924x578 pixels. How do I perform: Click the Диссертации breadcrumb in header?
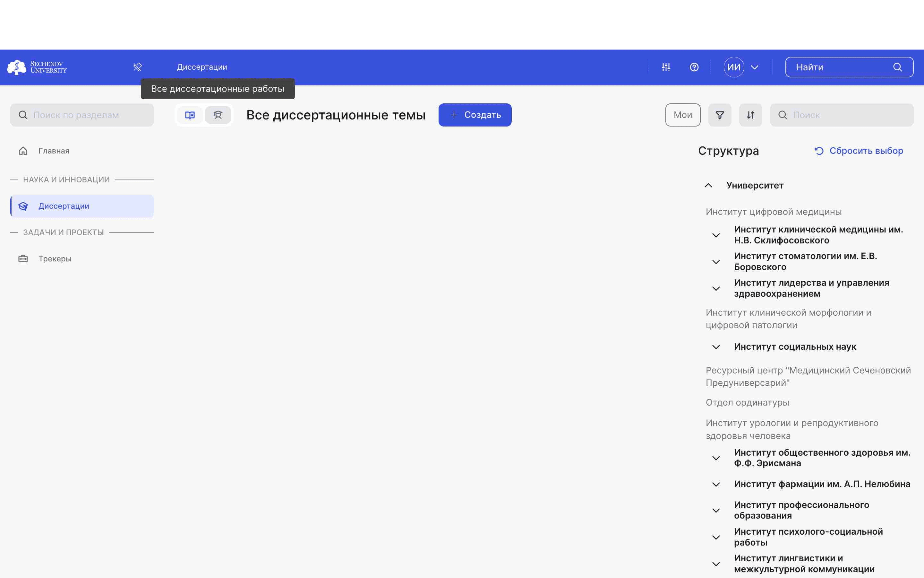pos(202,67)
